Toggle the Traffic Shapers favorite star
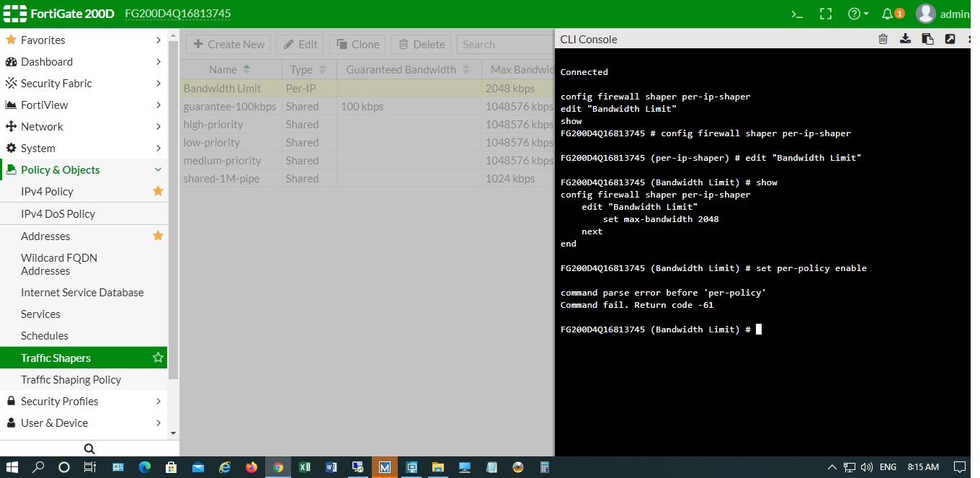The image size is (980, 478). click(x=158, y=358)
